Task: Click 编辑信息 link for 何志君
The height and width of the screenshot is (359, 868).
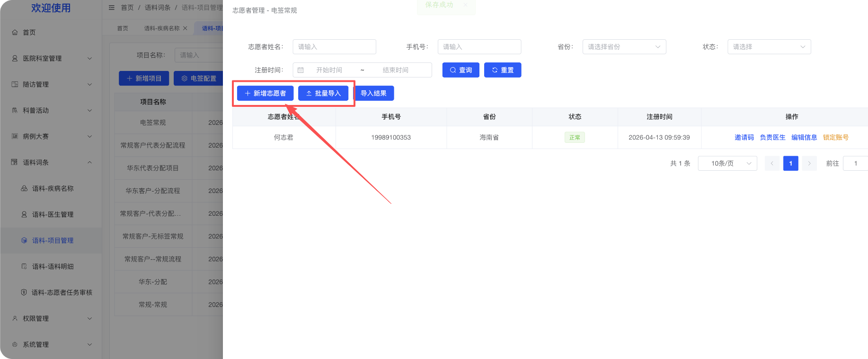Action: (804, 138)
